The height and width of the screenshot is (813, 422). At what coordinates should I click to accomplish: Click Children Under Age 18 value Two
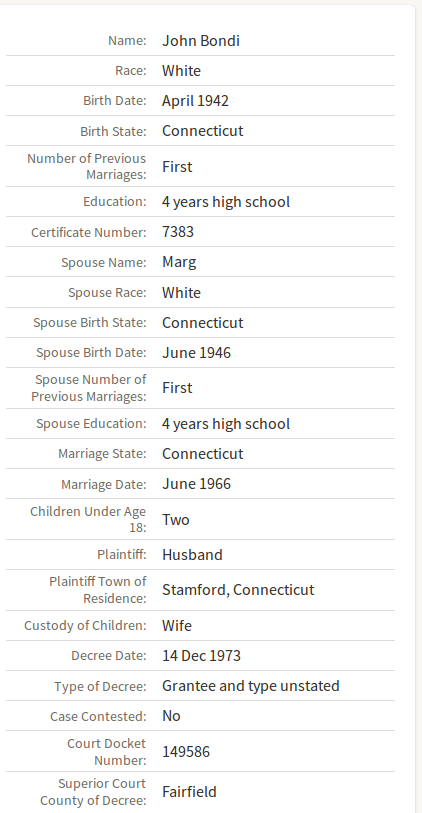(176, 520)
